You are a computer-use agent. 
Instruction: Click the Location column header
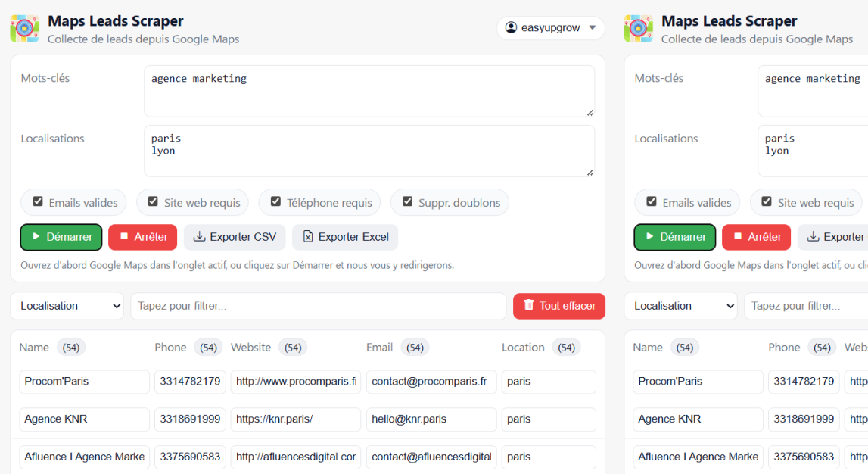pos(523,348)
